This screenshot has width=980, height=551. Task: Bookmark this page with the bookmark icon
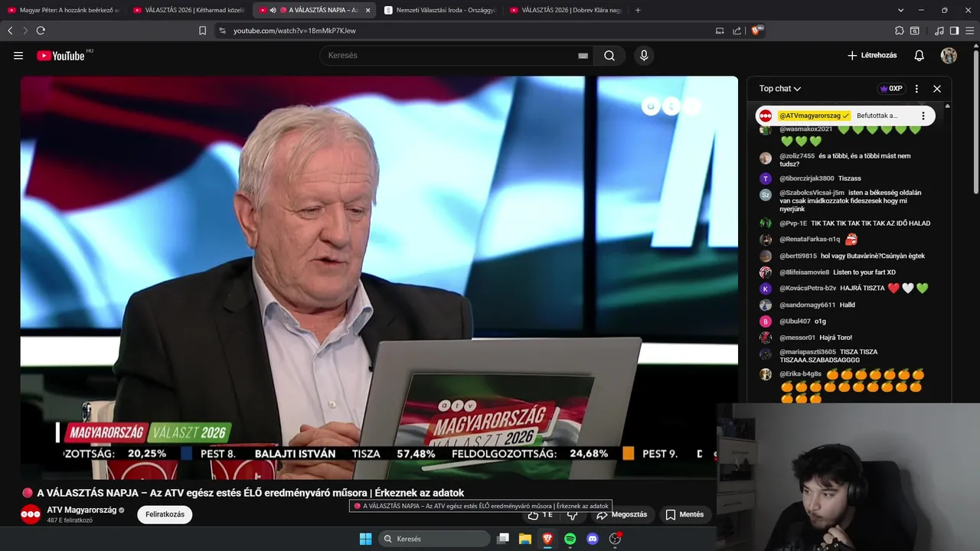pos(202,31)
